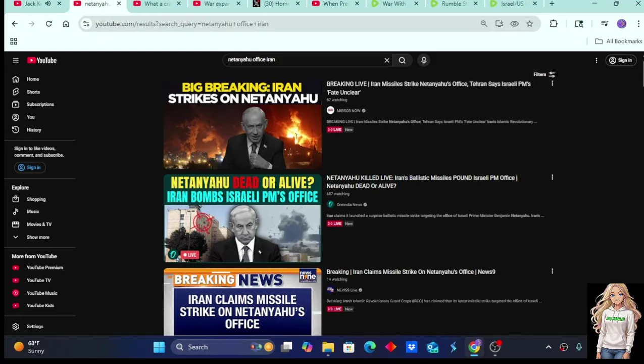The width and height of the screenshot is (644, 364).
Task: Search with your voice microphone
Action: pos(424,60)
